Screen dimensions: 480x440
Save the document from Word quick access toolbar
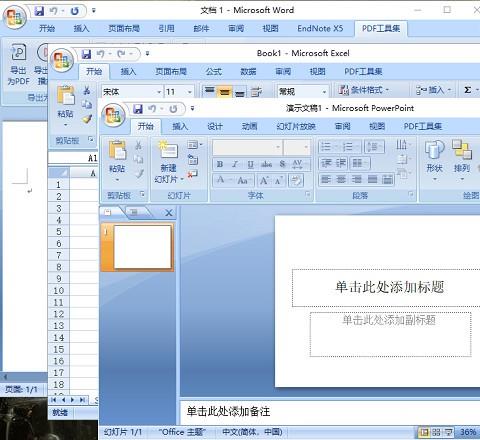[39, 11]
